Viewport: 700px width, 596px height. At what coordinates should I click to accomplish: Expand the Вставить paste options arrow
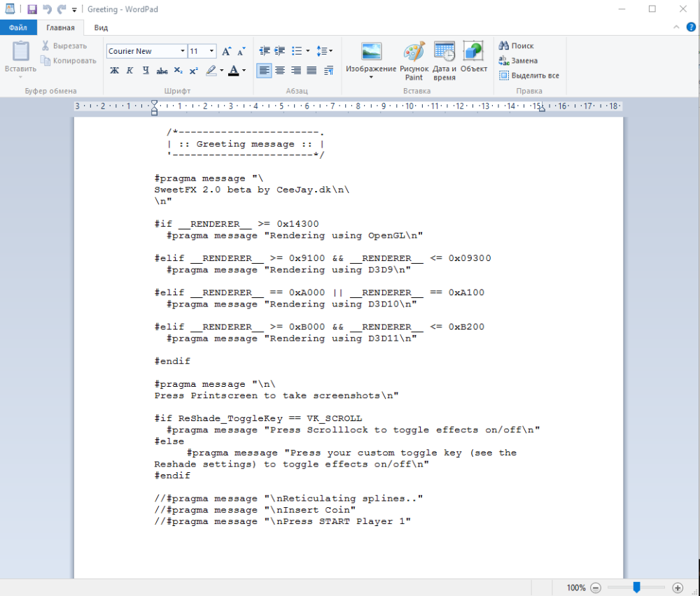tap(20, 76)
